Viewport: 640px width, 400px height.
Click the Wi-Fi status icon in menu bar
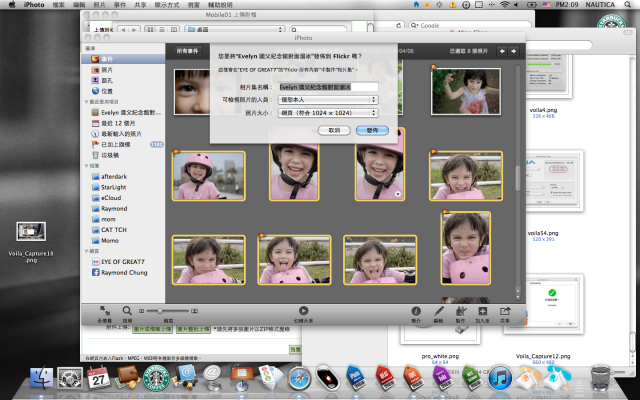(504, 5)
